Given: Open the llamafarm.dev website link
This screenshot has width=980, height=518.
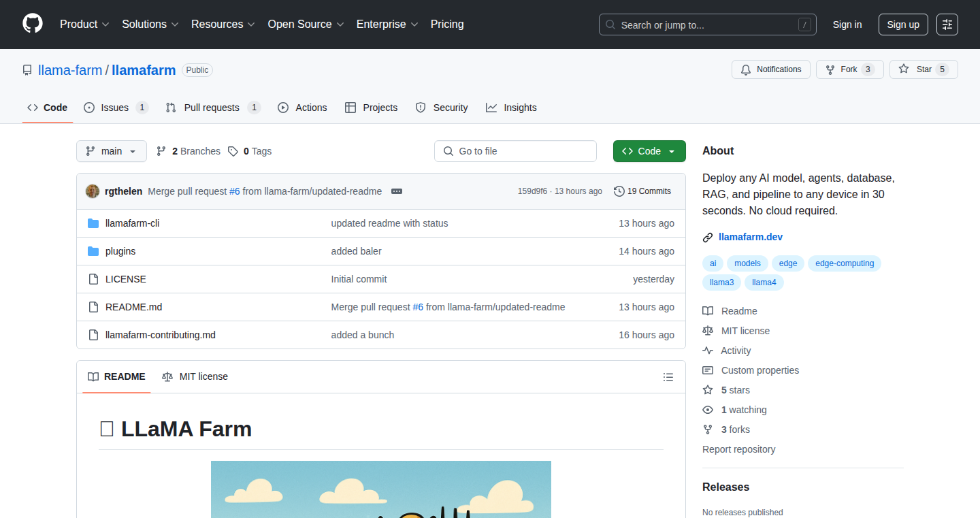Looking at the screenshot, I should (751, 238).
